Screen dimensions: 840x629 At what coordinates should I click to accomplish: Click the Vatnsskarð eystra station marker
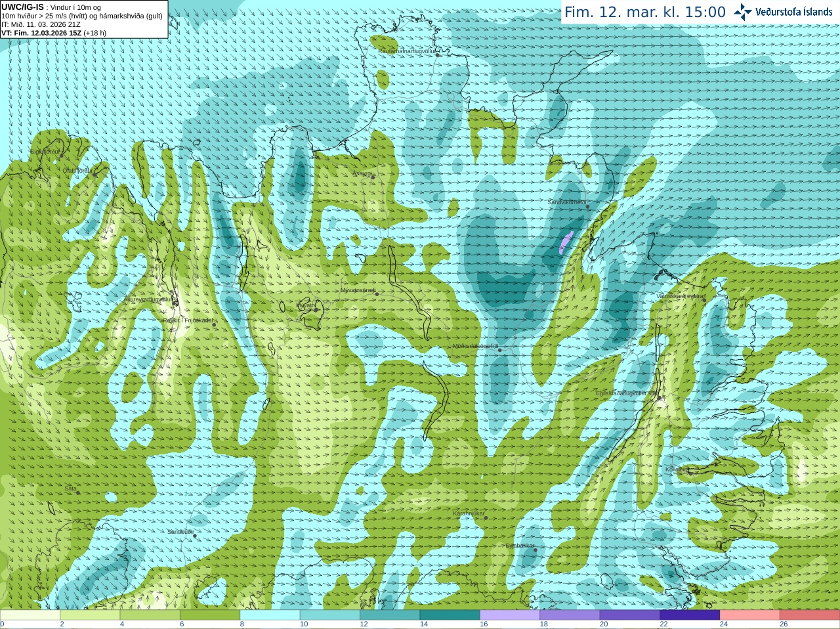tap(705, 300)
